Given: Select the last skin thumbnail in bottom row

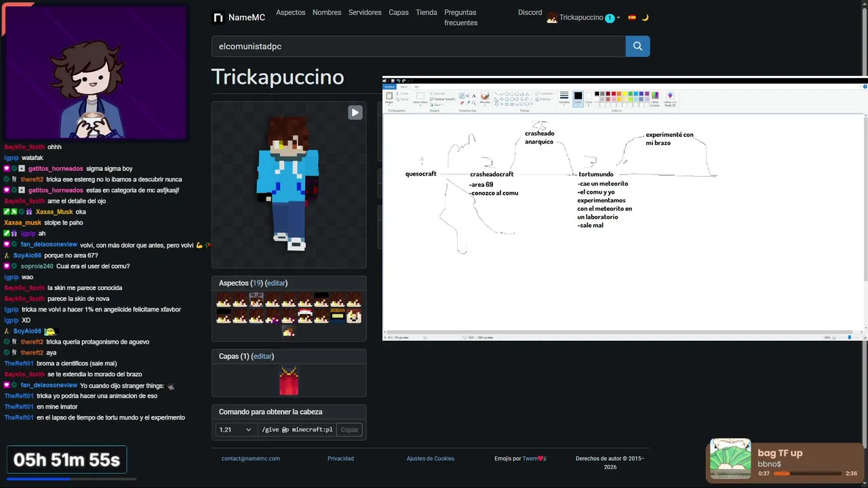Looking at the screenshot, I should coord(289,331).
